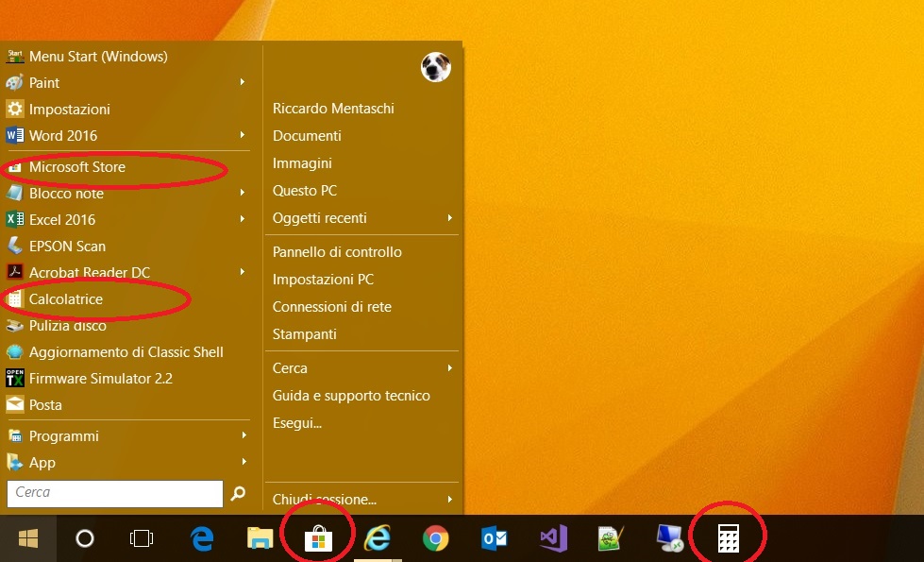Expand the Programmi submenu
This screenshot has width=924, height=562.
coord(244,435)
